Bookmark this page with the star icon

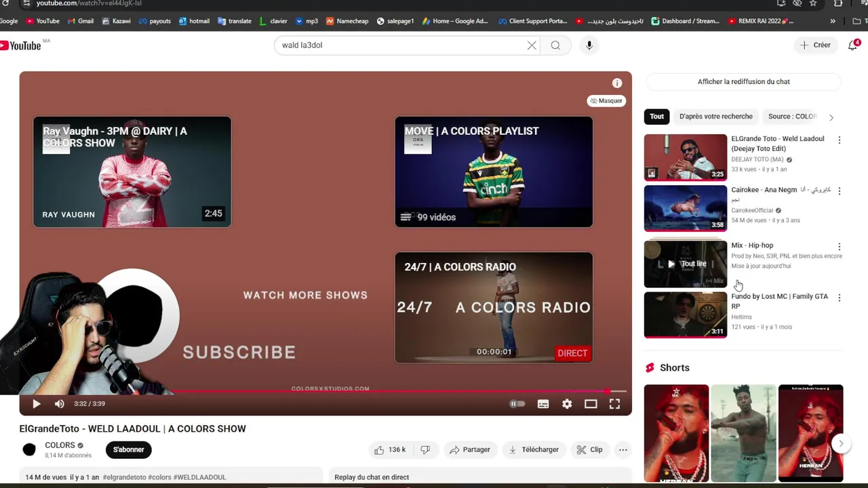(813, 3)
